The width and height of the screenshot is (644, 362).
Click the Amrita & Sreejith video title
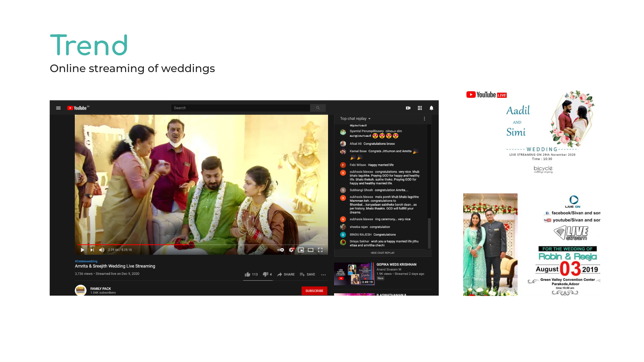coord(115,266)
